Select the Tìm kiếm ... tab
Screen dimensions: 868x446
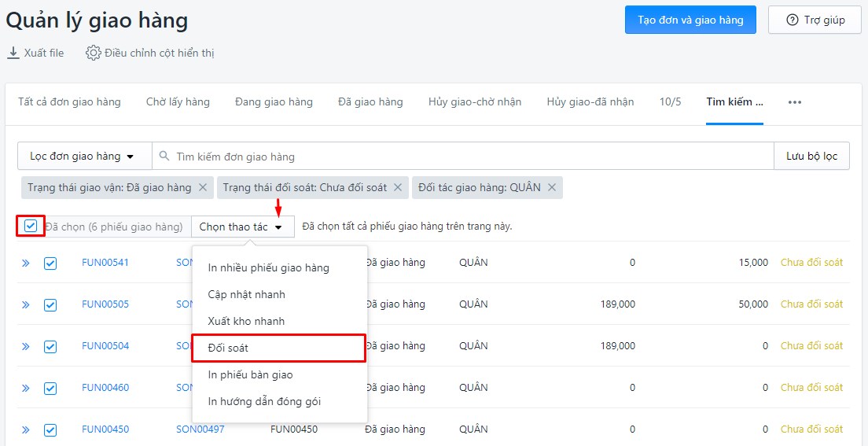pos(734,102)
